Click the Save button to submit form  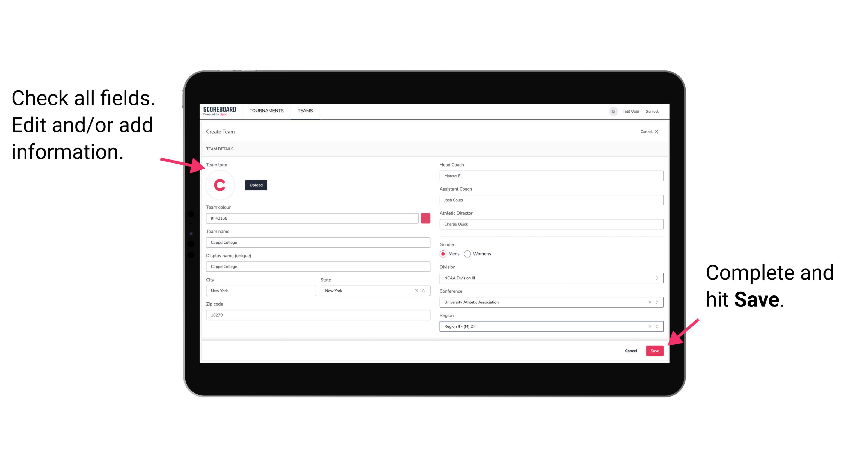655,350
